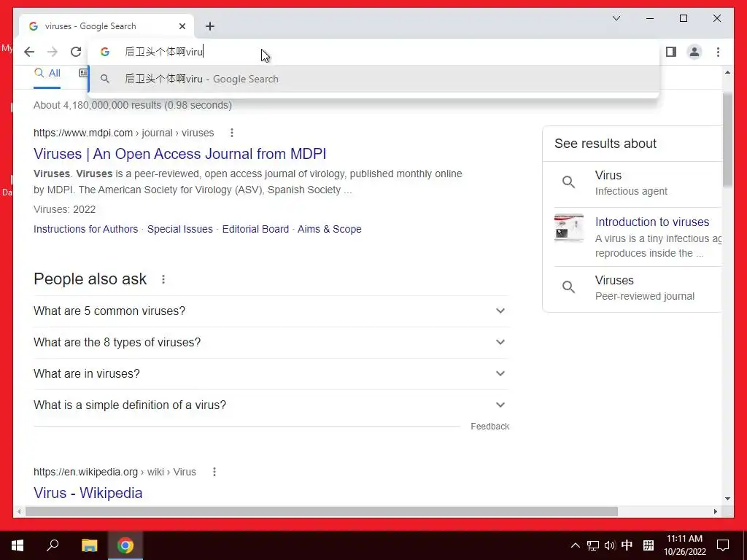
Task: Click the 'People also ask' heading
Action: pos(90,279)
